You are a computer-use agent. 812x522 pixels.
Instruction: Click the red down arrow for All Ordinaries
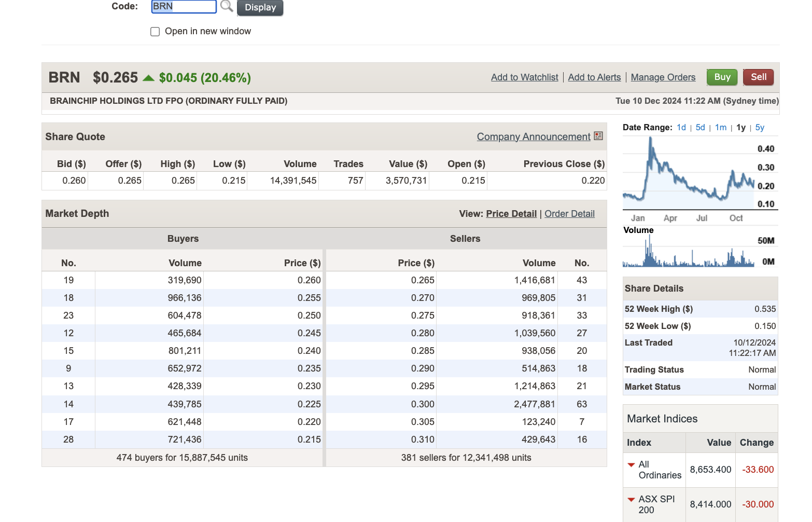(631, 465)
